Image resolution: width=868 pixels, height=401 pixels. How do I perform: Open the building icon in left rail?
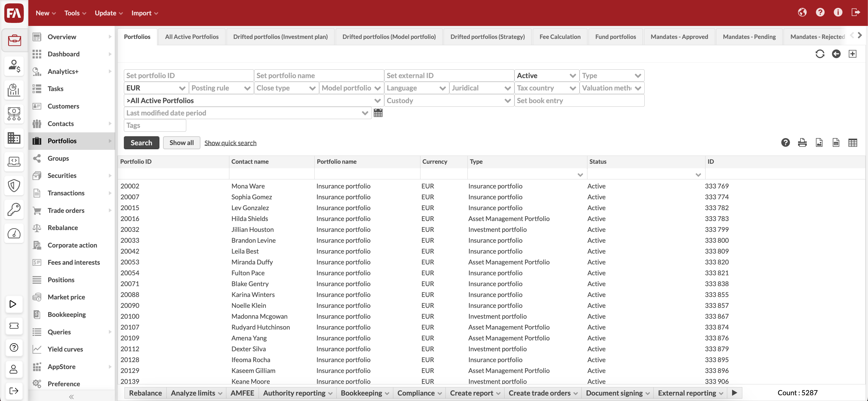14,138
